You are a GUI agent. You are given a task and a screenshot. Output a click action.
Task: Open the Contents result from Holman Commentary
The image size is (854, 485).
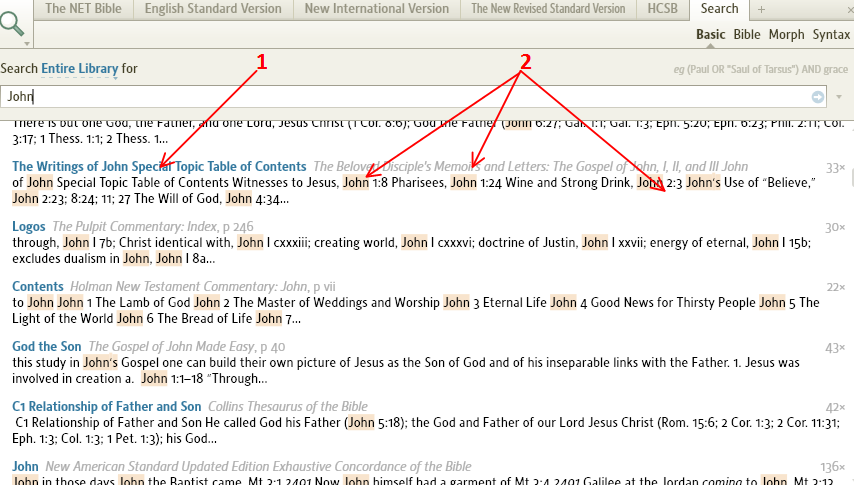pos(38,286)
